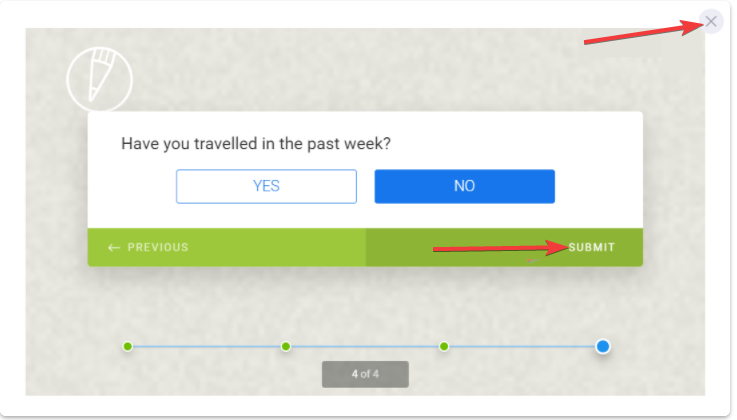Submit the survey answers
Viewport: 737px width, 420px height.
591,247
